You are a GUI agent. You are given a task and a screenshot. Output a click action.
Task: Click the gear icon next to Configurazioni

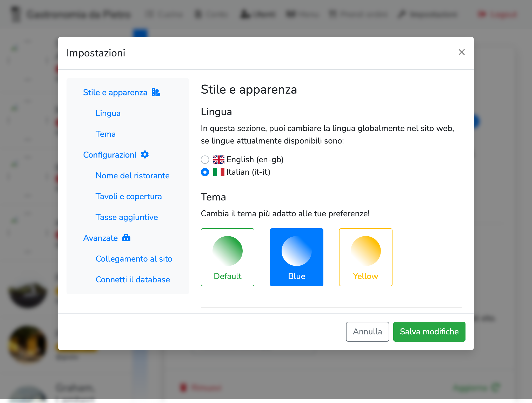145,155
